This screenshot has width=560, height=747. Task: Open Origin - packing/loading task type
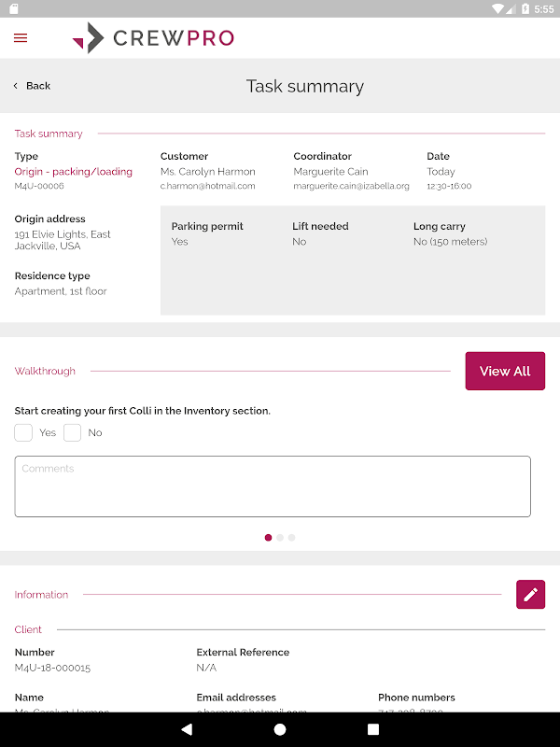point(74,172)
